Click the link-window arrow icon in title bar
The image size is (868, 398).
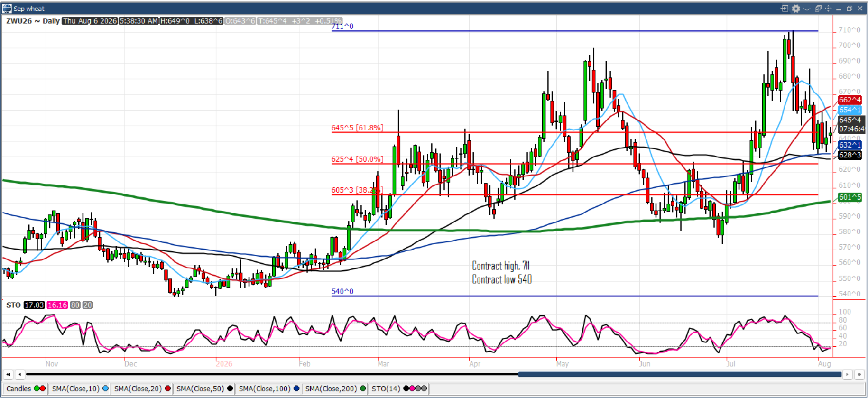pos(785,9)
